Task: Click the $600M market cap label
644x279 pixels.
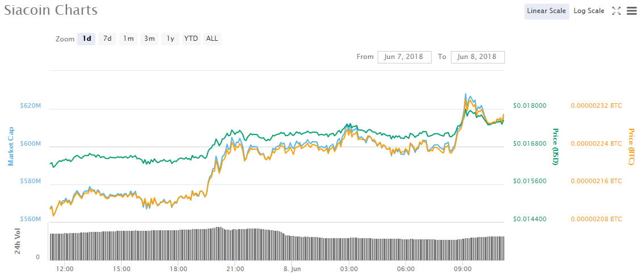Action: 31,143
